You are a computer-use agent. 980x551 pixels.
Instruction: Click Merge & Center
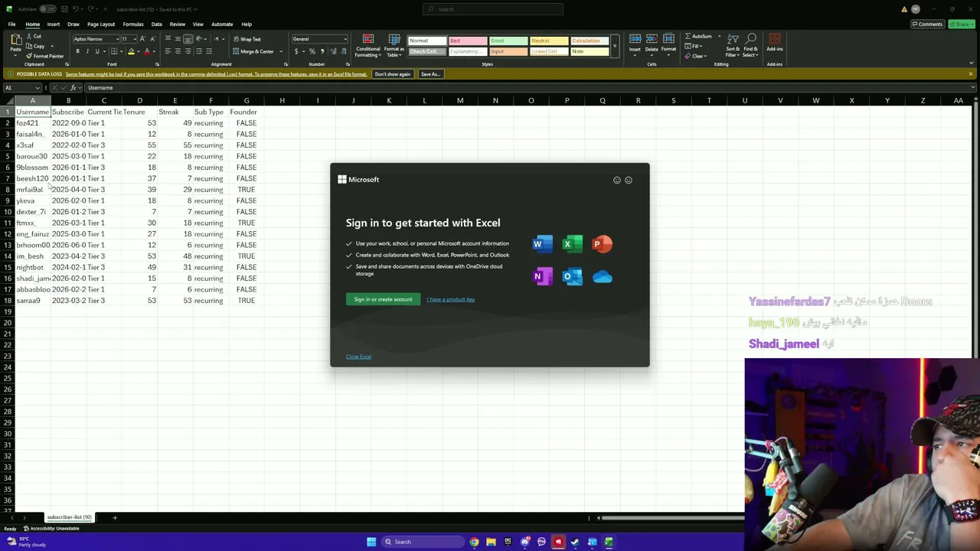click(254, 51)
